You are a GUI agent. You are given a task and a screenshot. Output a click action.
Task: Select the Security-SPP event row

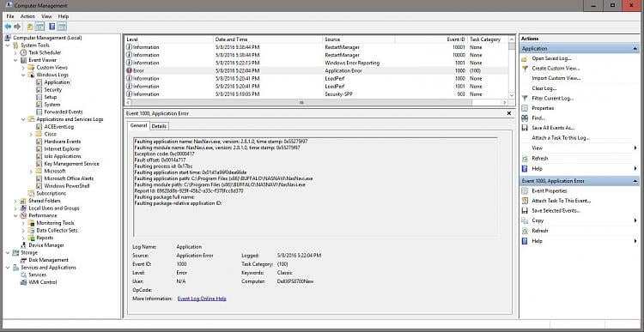[316, 94]
